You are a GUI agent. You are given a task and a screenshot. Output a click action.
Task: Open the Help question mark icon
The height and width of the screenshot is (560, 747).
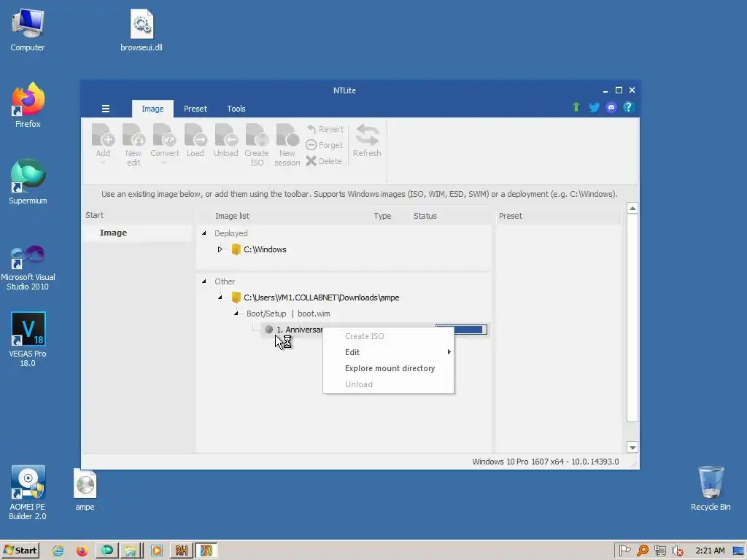(628, 107)
